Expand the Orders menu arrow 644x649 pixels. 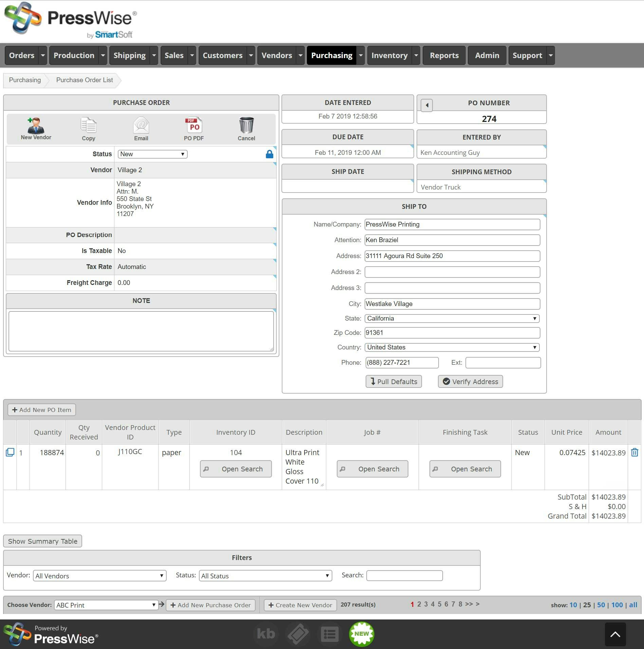tap(43, 55)
